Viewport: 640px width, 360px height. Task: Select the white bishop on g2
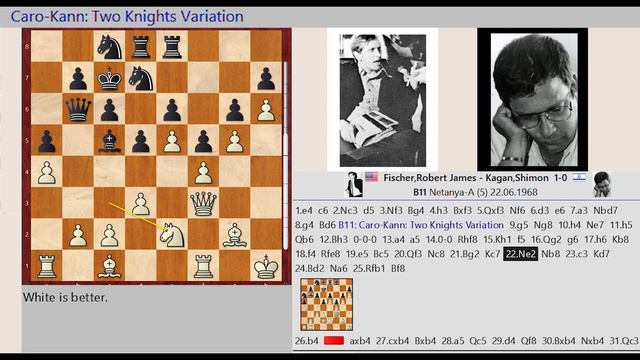pos(234,235)
